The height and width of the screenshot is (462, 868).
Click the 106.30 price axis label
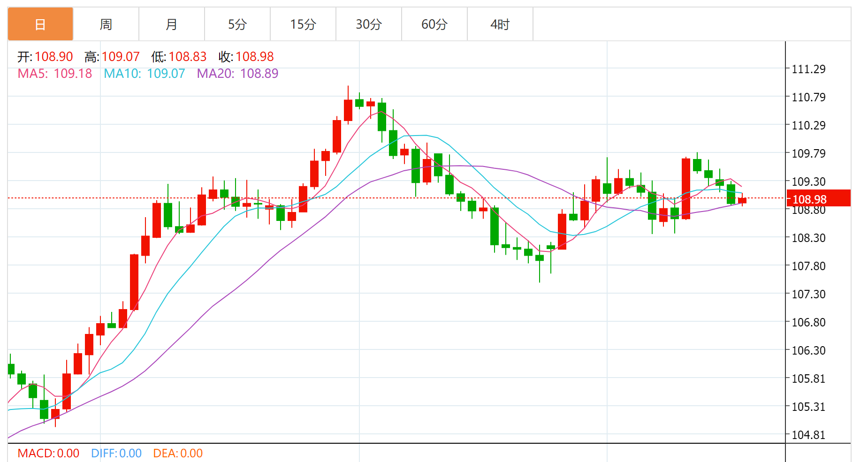(808, 351)
